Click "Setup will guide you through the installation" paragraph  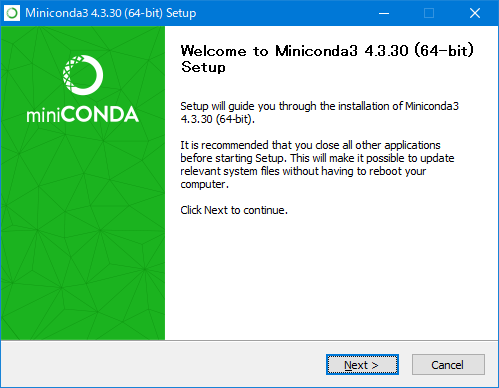pyautogui.click(x=319, y=112)
